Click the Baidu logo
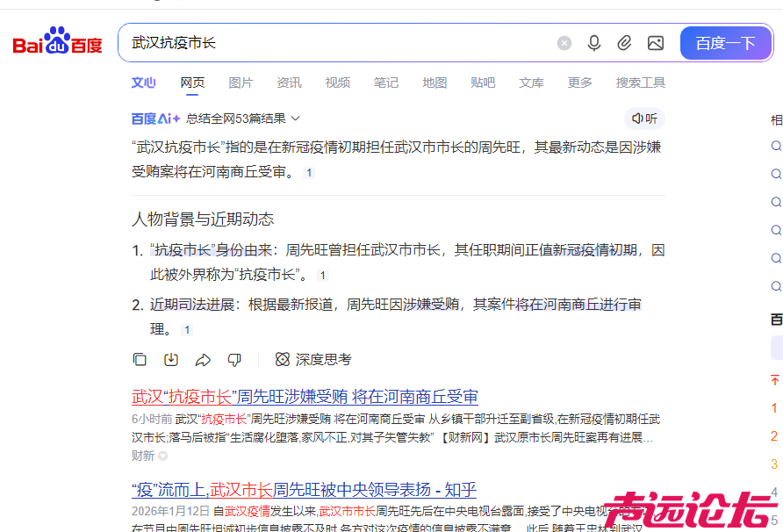 coord(57,41)
